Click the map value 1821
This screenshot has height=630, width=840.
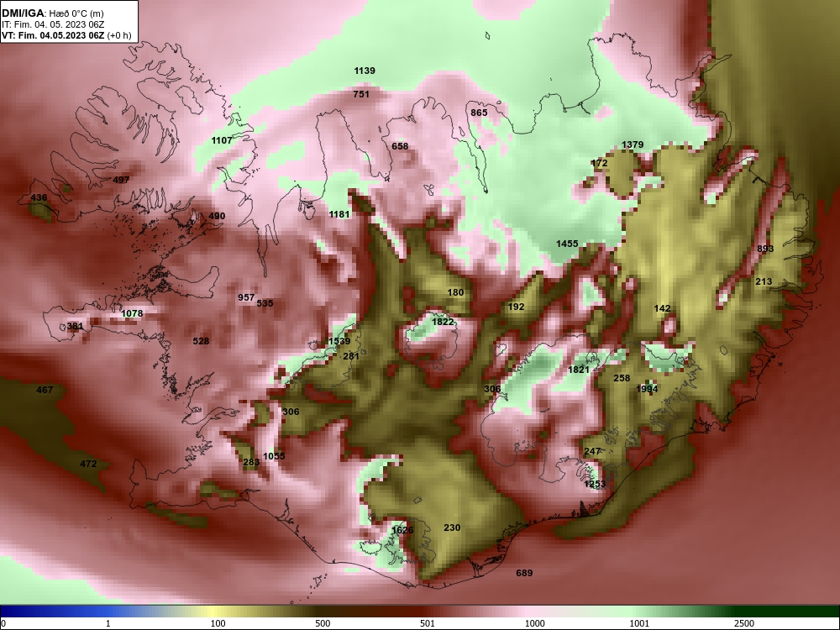point(579,370)
